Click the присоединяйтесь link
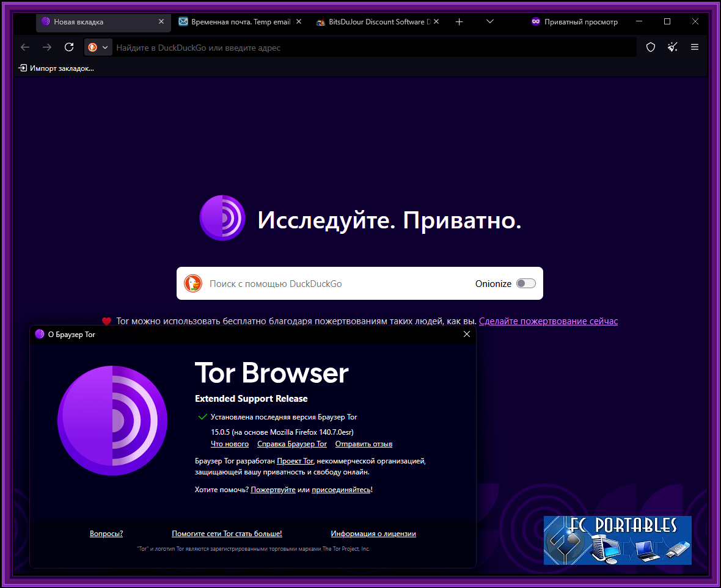Viewport: 721px width, 588px height. tap(341, 490)
